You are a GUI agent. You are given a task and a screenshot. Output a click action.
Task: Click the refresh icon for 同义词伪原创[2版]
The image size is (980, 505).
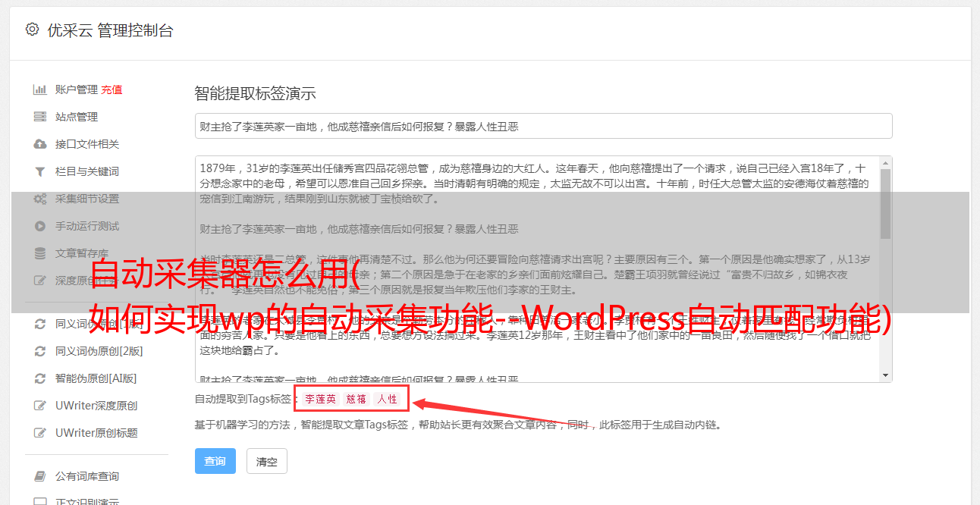(x=40, y=351)
